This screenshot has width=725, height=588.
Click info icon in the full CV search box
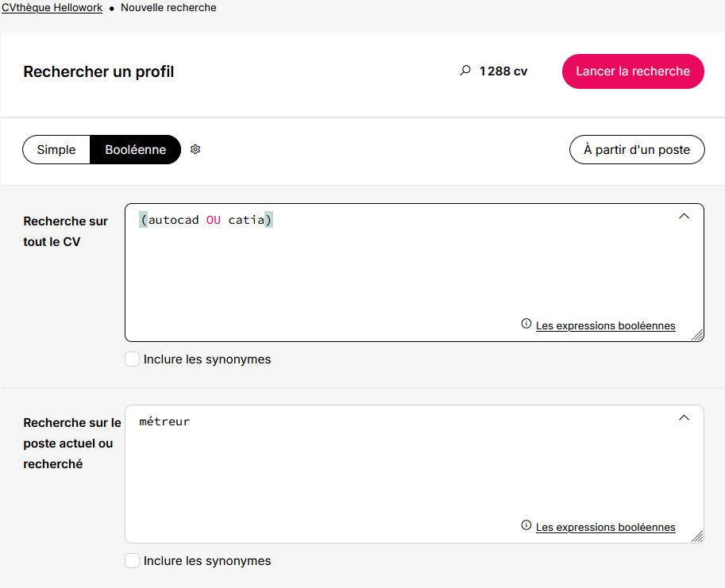(x=526, y=323)
